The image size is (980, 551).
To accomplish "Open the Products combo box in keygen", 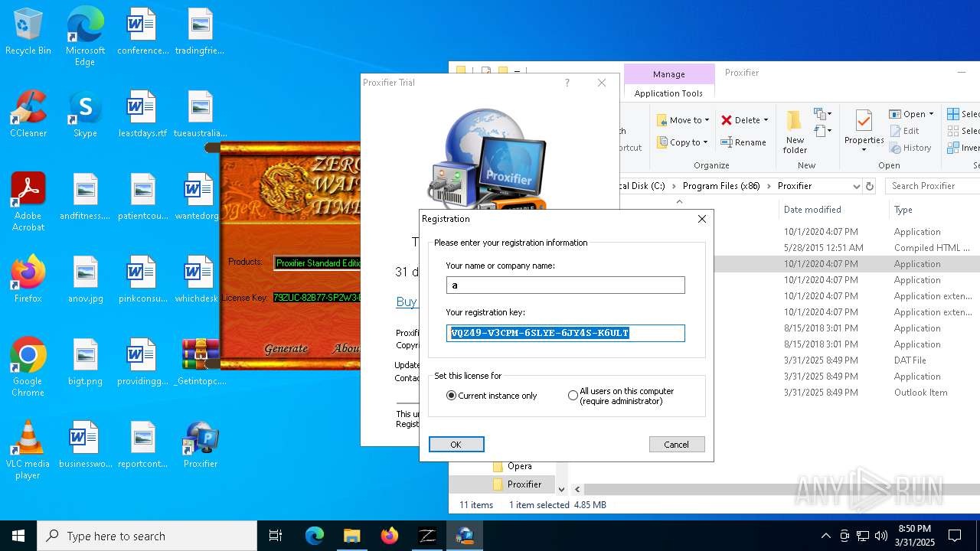I will (317, 262).
